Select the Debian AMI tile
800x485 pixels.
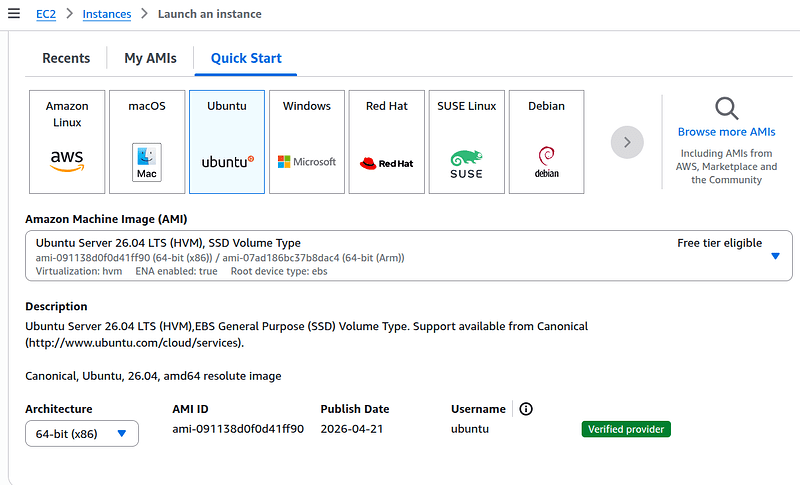(546, 142)
